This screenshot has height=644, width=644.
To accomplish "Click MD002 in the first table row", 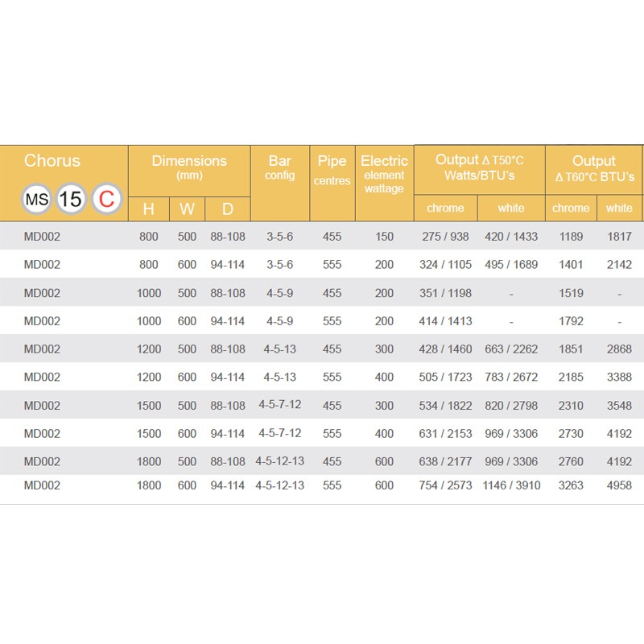I will (42, 237).
